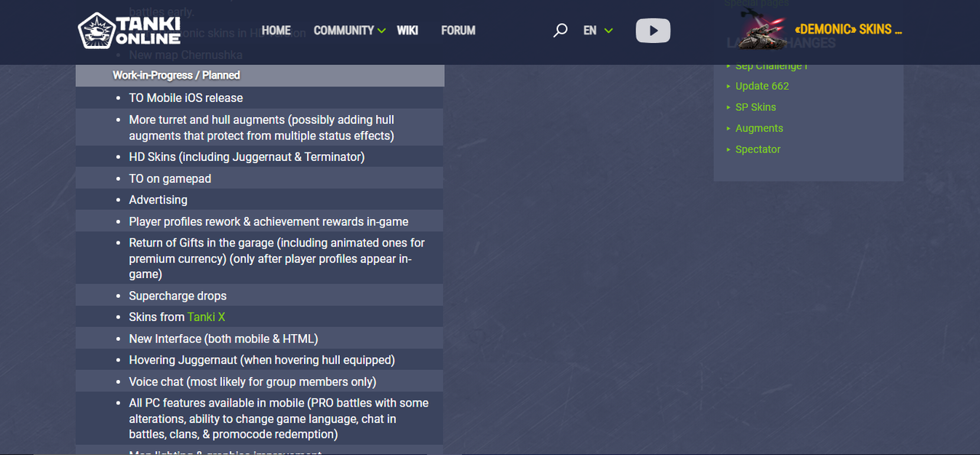Click the Demonic skins tank thumbnail

(761, 31)
